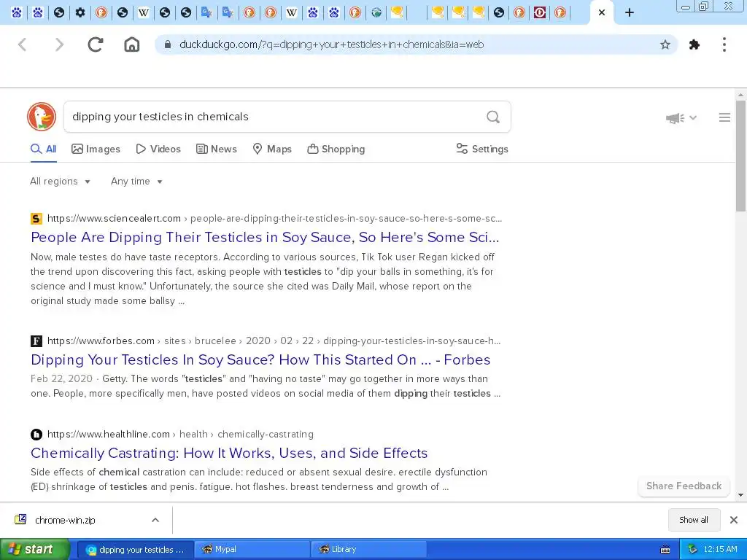Click the DuckDuckGo duck logo

[x=42, y=117]
